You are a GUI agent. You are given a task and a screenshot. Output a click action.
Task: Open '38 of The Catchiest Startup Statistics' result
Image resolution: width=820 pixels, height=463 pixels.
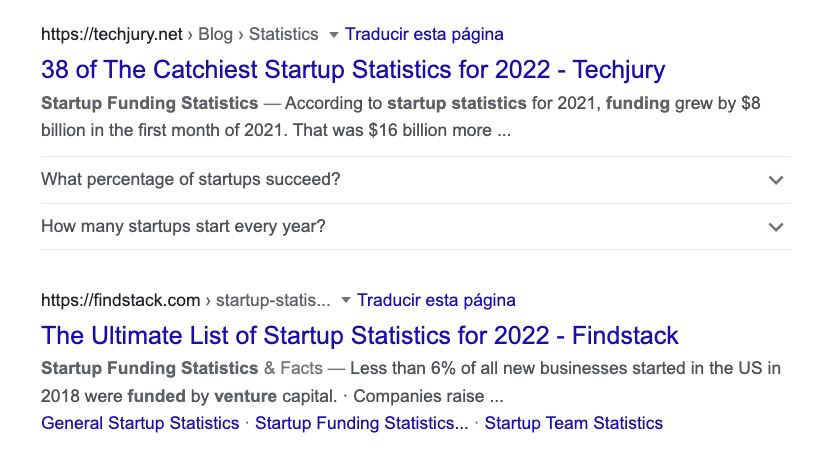(353, 69)
